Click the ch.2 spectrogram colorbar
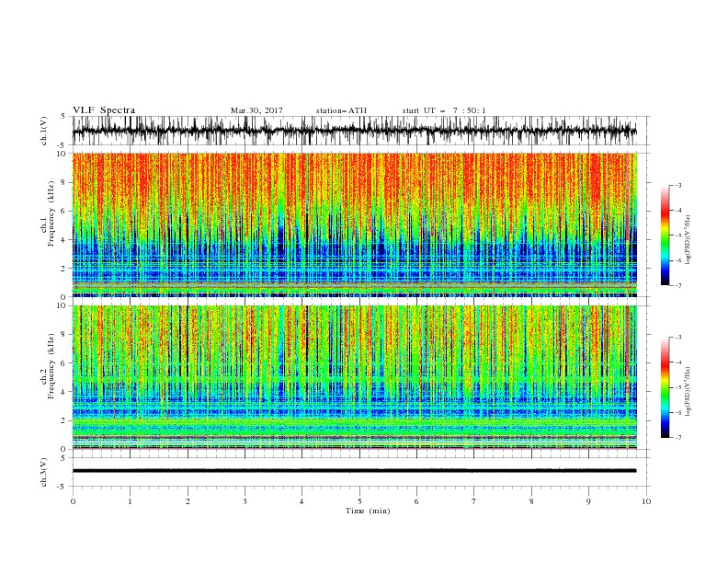Viewport: 728px width, 563px height. pos(665,387)
